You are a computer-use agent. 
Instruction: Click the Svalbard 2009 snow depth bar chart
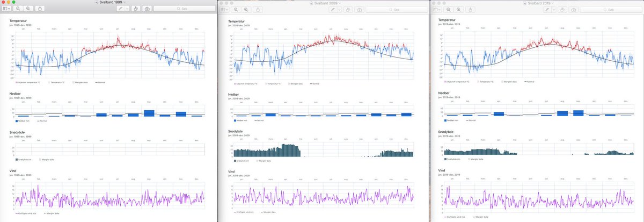click(x=324, y=150)
